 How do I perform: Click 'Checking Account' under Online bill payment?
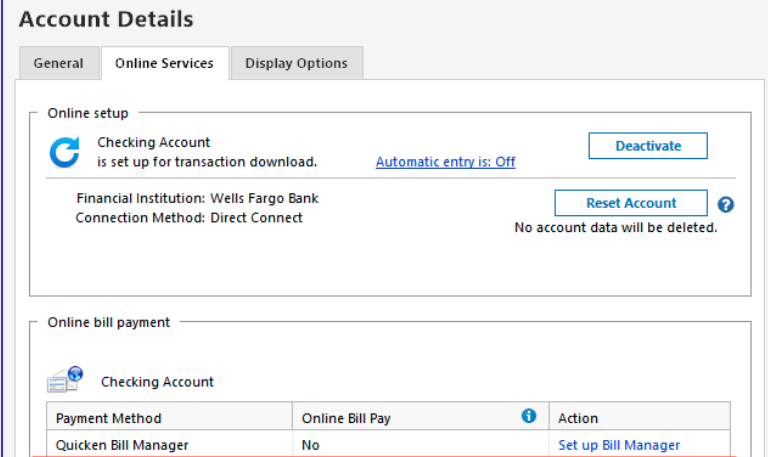tap(157, 382)
